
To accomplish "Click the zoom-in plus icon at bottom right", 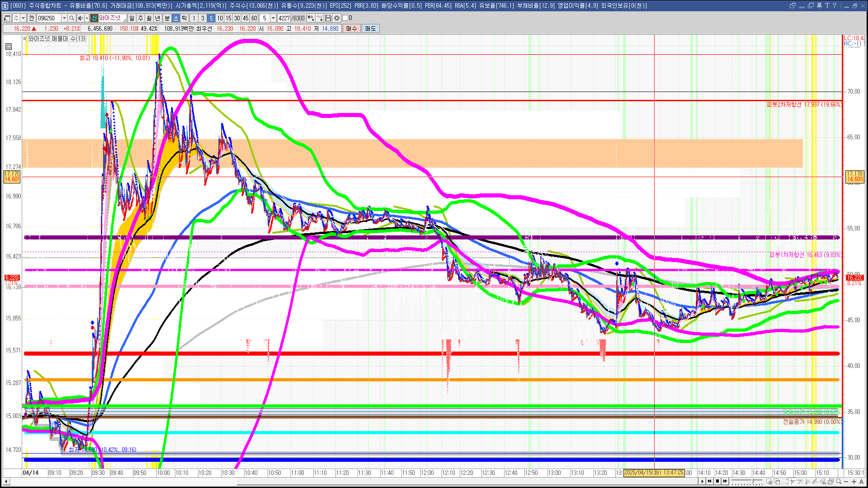I will [854, 482].
